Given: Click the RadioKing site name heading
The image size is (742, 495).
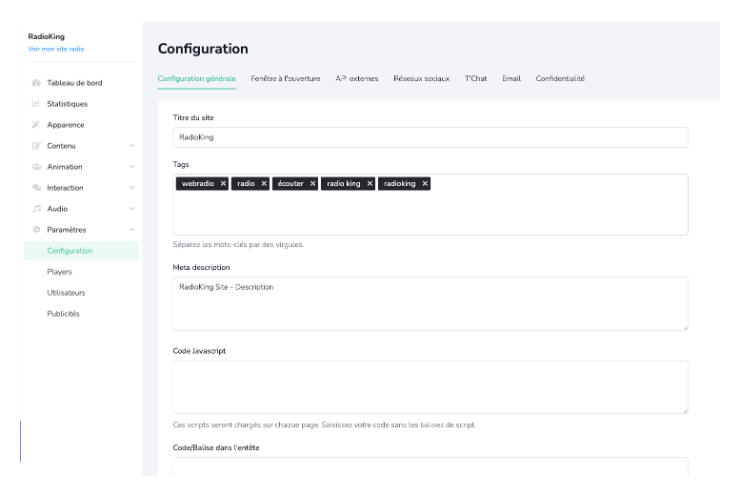Looking at the screenshot, I should (x=46, y=36).
